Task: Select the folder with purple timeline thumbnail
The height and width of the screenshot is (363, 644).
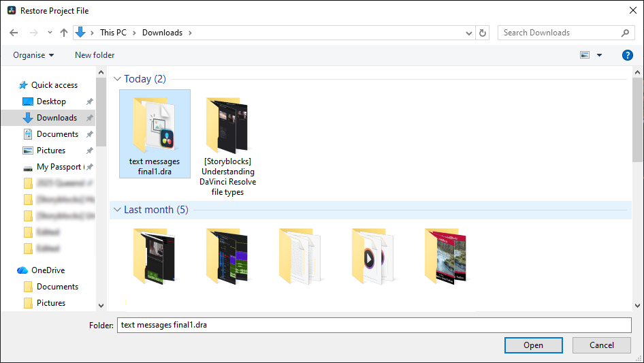Action: pos(227,256)
